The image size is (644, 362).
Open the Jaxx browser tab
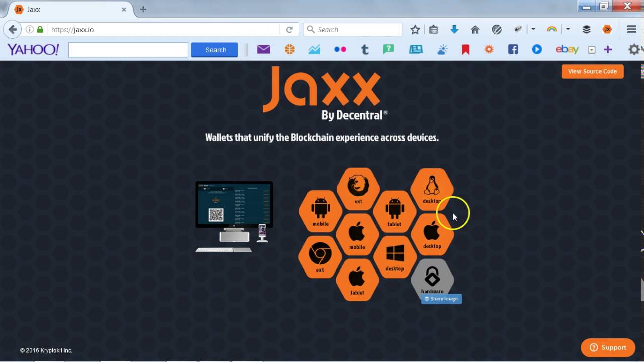point(70,9)
